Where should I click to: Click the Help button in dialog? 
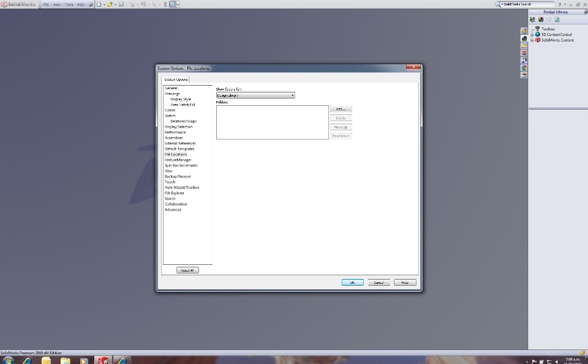tap(405, 283)
